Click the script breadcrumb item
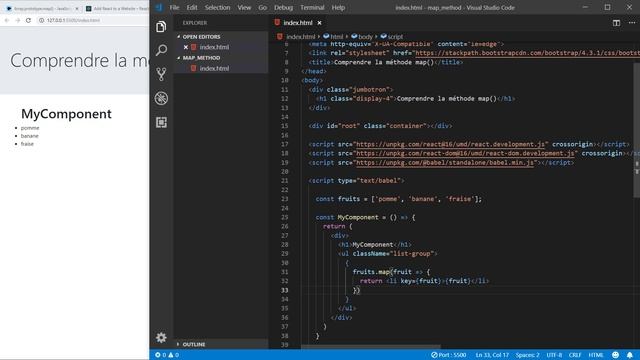 391,36
